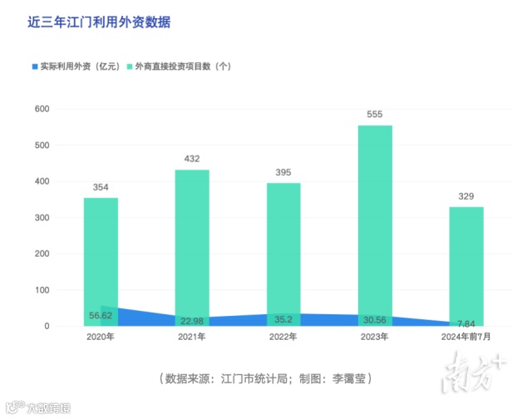Click the x-axis label 2022年

pos(283,337)
